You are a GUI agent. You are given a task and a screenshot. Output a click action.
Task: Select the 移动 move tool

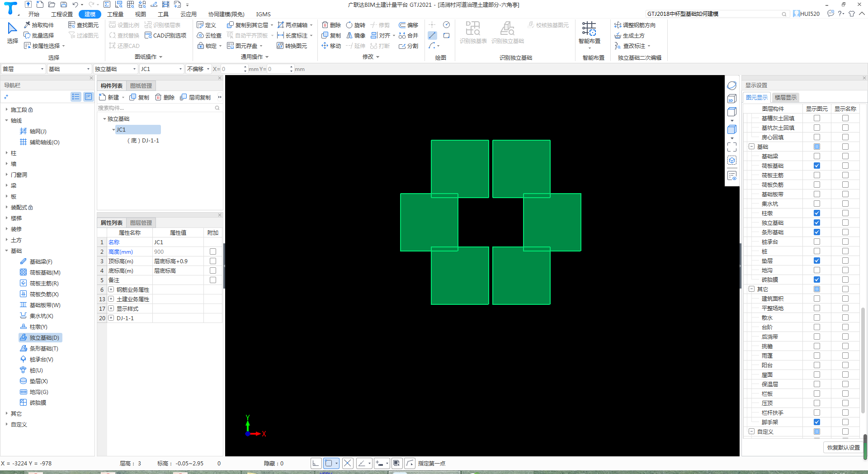(x=331, y=46)
